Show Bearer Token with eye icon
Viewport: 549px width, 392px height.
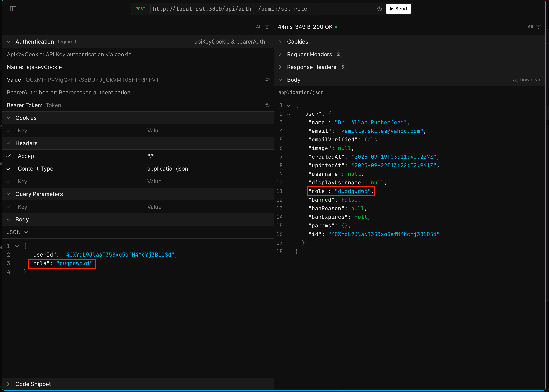tap(267, 105)
